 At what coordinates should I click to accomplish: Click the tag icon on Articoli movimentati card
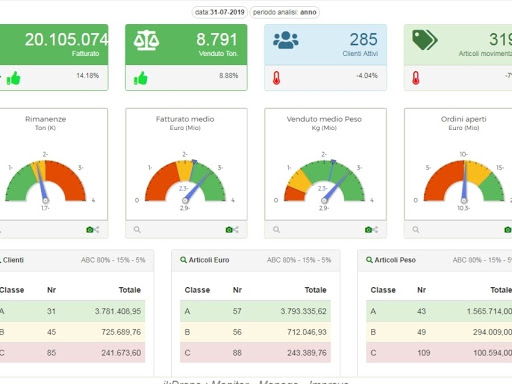pos(425,40)
